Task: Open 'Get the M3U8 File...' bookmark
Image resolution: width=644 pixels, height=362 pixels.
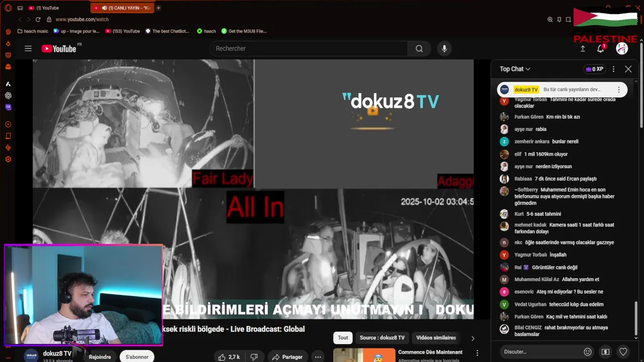Action: click(x=244, y=31)
